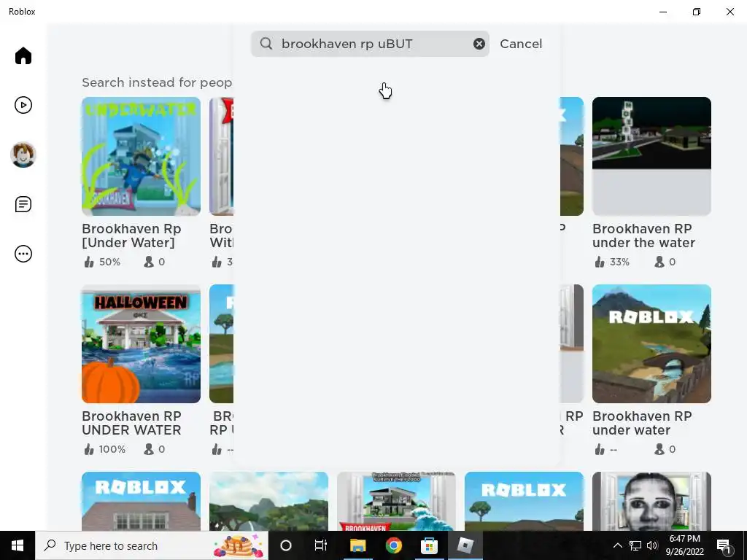Open the More three-dots sidebar icon
The image size is (747, 560).
(23, 254)
